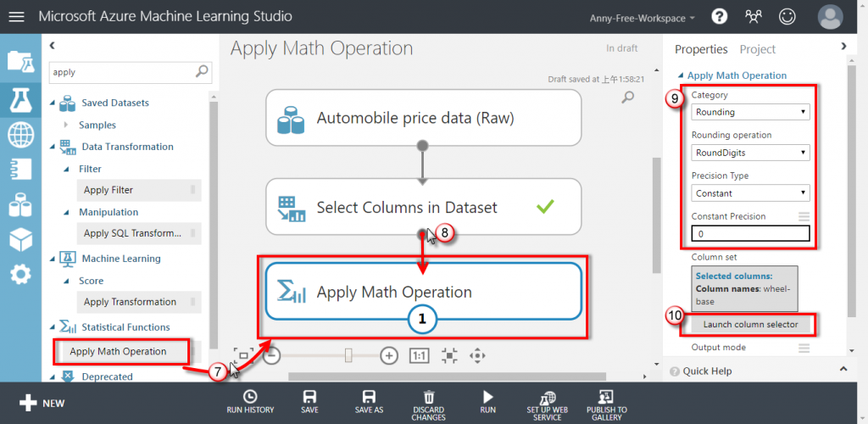Click Output mode options menu icon
Screen dimensions: 868x424
coord(804,348)
